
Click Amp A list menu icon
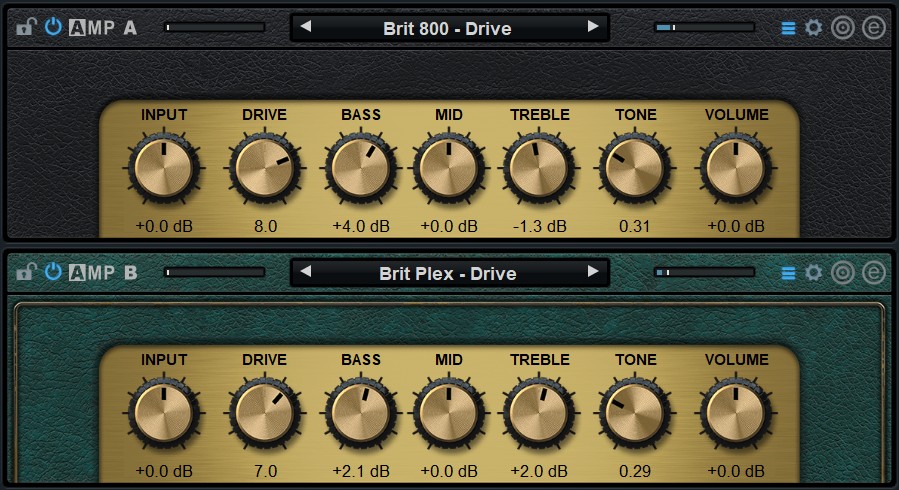(x=788, y=28)
